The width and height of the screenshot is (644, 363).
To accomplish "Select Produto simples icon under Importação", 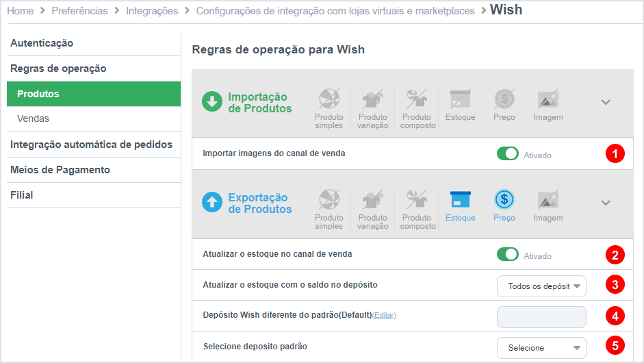I will [x=329, y=99].
